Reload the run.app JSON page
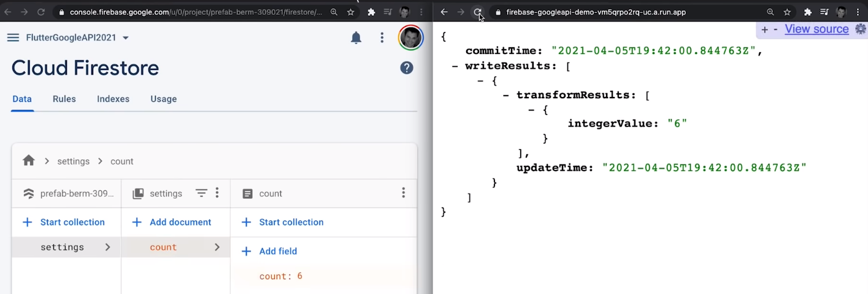Image resolution: width=868 pixels, height=294 pixels. click(477, 12)
